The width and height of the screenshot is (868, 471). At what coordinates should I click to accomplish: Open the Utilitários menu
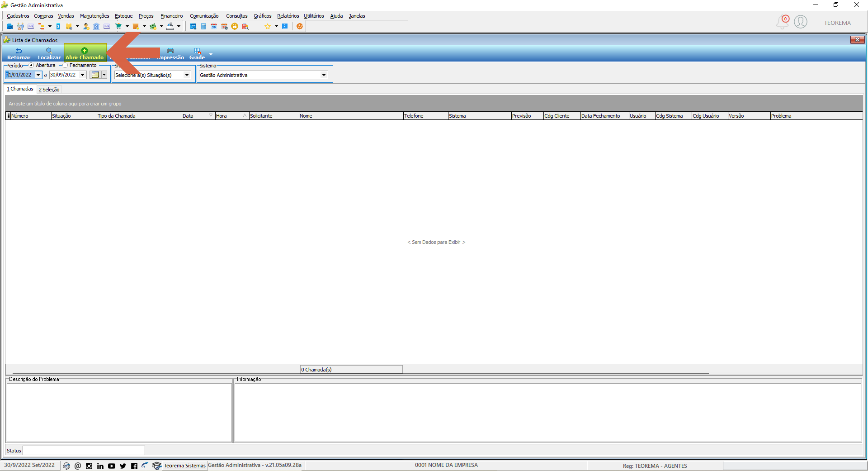tap(314, 16)
